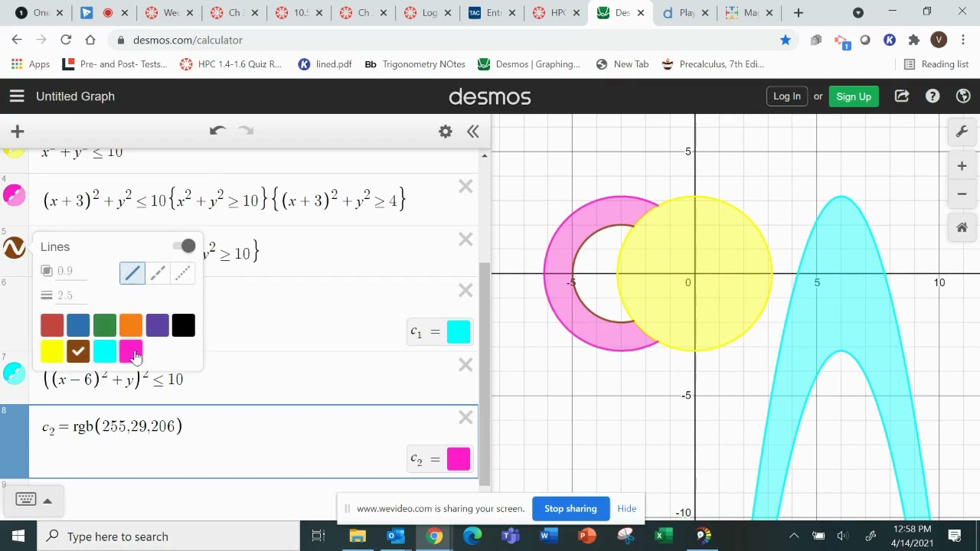Open the tab search dropdown
980x551 pixels.
[858, 12]
